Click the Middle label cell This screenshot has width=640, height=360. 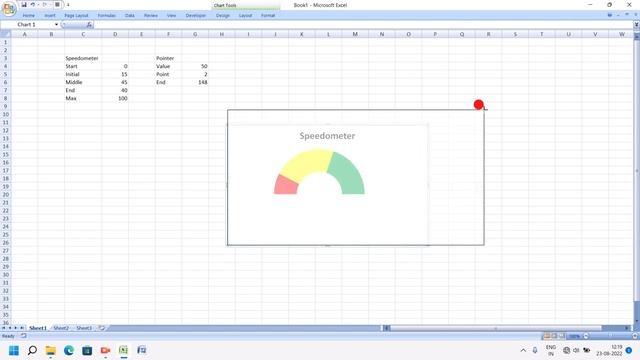[x=83, y=82]
